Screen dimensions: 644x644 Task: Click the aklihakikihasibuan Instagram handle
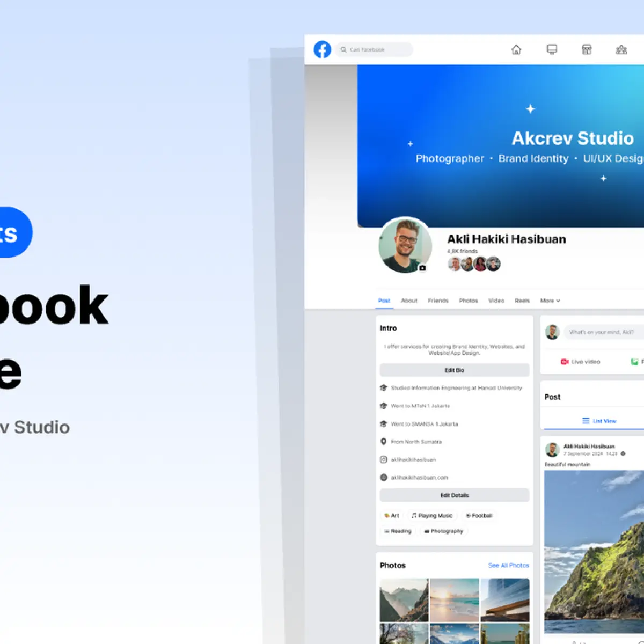[x=413, y=459]
